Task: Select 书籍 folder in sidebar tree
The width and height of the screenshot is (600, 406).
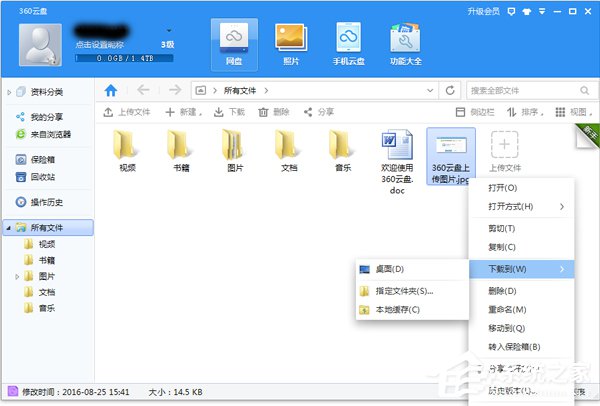Action: (47, 260)
